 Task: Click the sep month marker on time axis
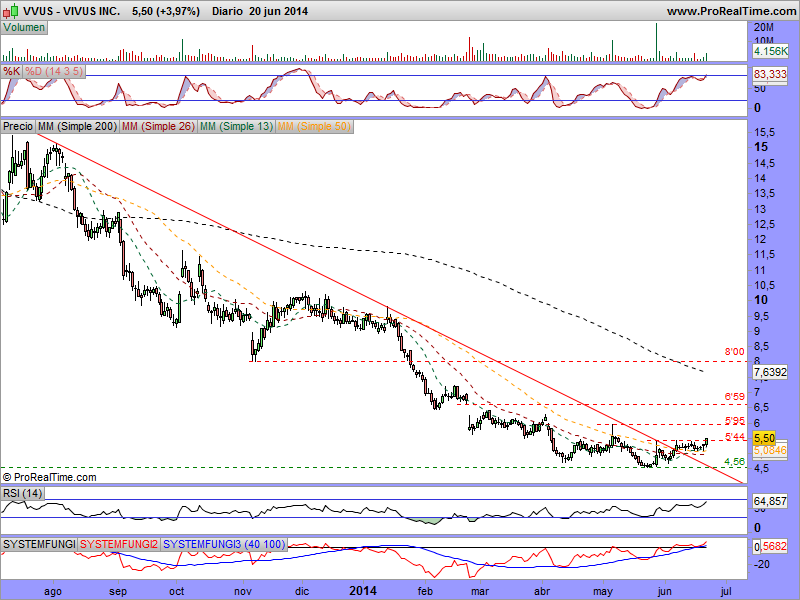118,592
